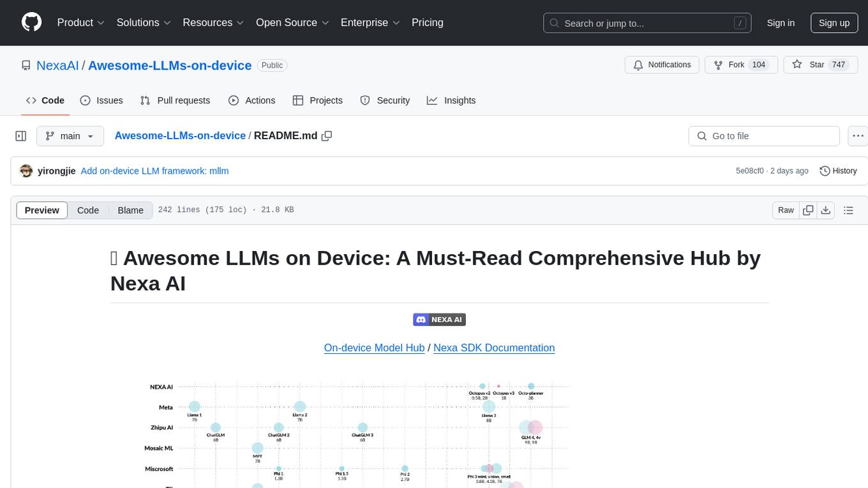Switch to the Insights tab
Image resolution: width=868 pixels, height=488 pixels.
click(451, 100)
